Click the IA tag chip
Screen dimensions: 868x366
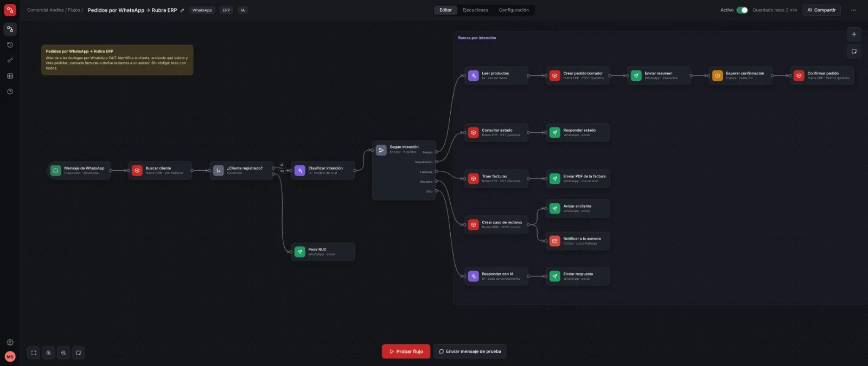[x=242, y=10]
